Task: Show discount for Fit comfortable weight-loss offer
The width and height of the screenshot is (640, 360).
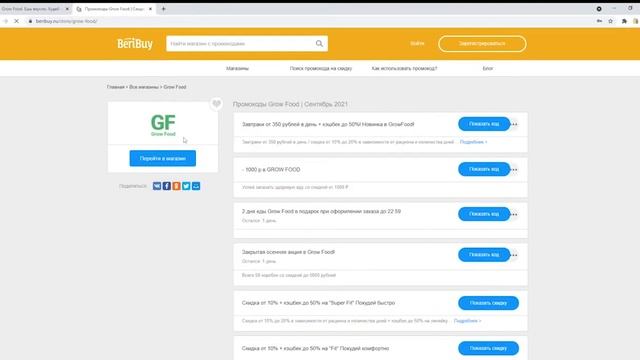Action: tap(488, 348)
